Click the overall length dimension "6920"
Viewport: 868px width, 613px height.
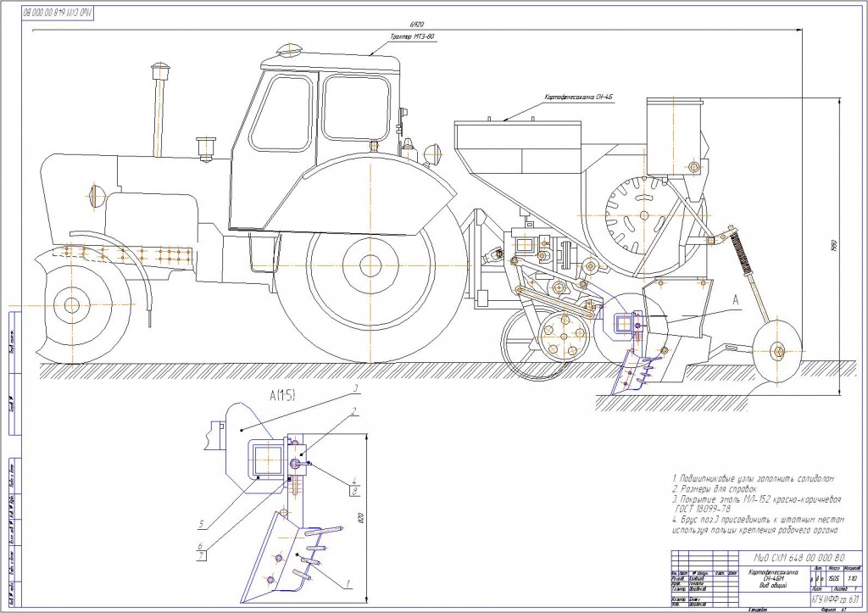click(417, 24)
